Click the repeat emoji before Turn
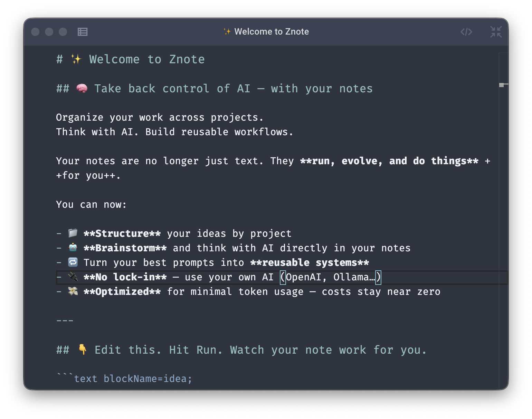The height and width of the screenshot is (419, 532). click(x=73, y=262)
